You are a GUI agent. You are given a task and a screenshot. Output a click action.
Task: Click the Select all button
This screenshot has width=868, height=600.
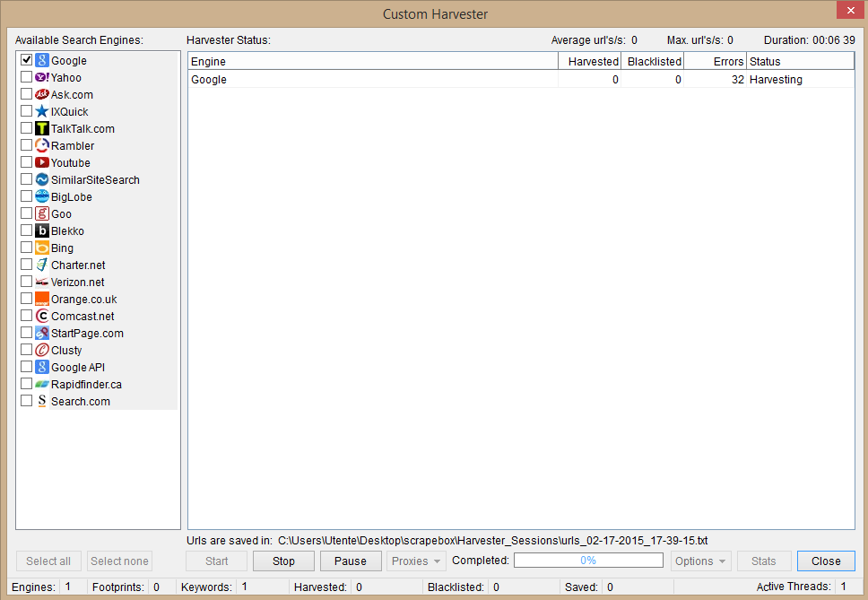[x=48, y=561]
